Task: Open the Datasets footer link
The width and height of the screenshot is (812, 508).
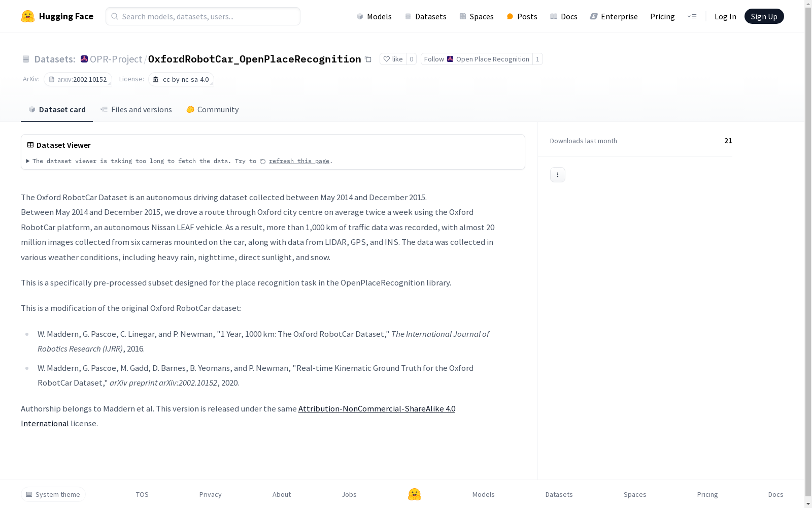Action: (559, 494)
